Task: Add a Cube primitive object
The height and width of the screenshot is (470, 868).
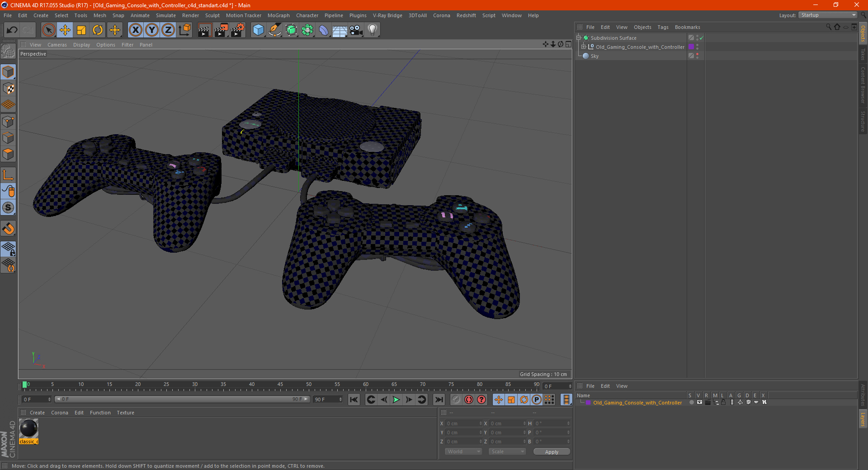Action: 258,30
